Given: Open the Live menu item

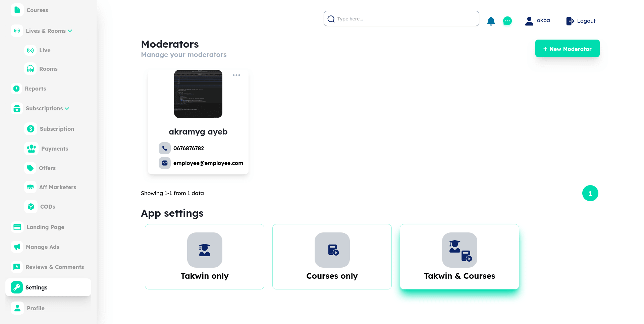Looking at the screenshot, I should (x=45, y=50).
